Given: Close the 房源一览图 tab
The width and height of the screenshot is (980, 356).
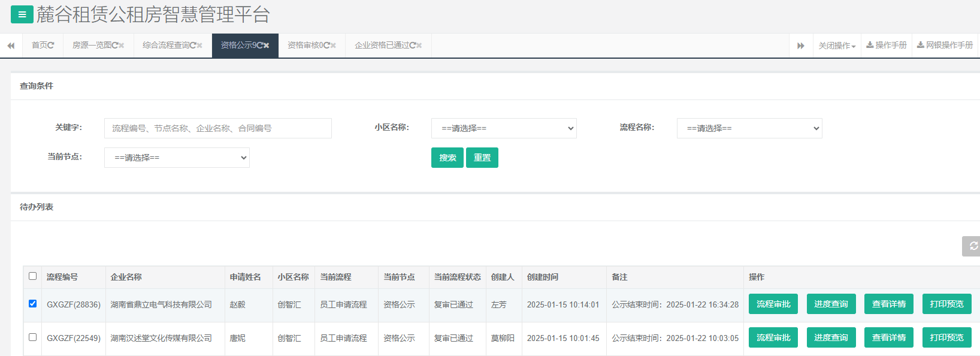Looking at the screenshot, I should (122, 46).
